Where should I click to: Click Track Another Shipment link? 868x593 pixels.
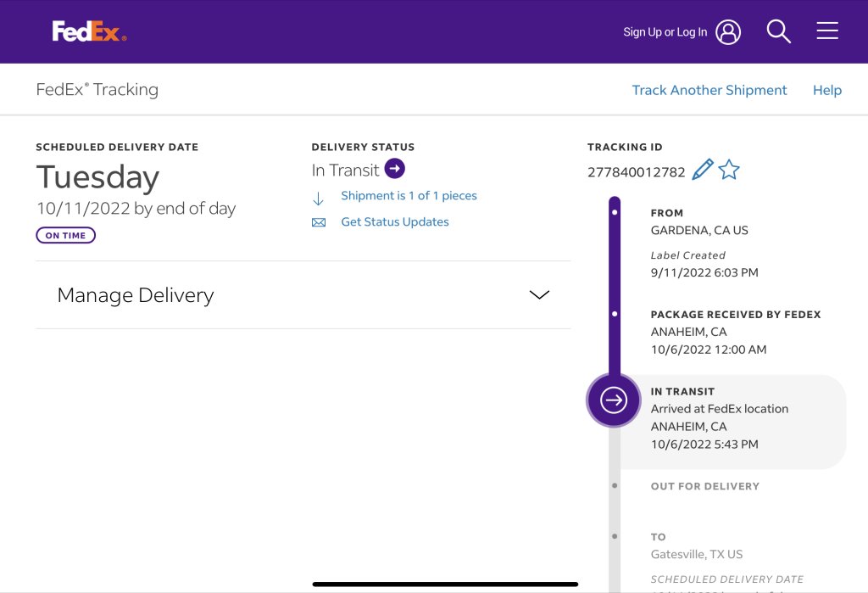pos(709,90)
